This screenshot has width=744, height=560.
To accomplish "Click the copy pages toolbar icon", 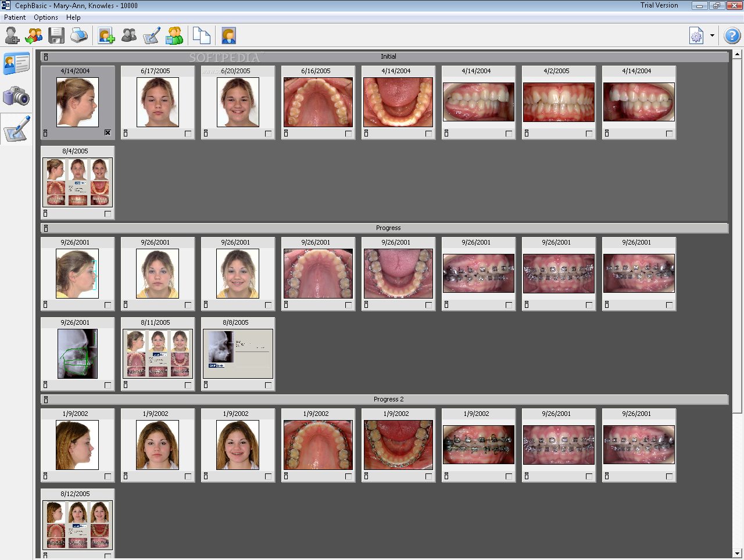I will tap(201, 35).
